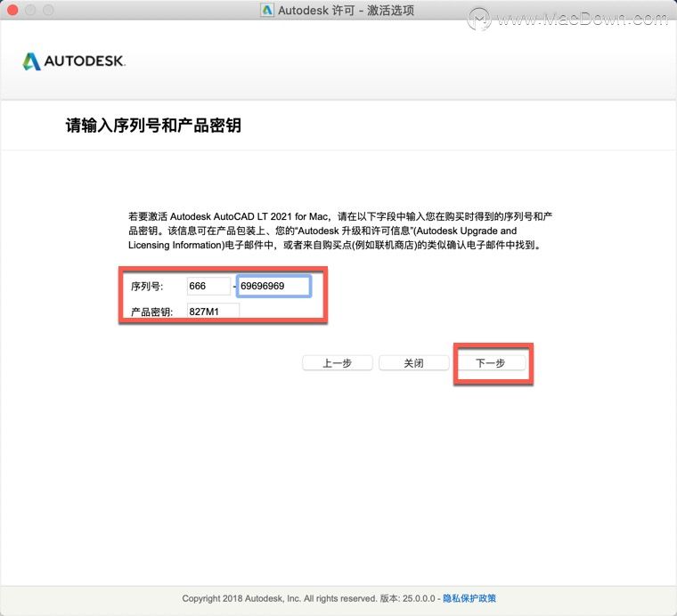Click the Autodesk logo in the header

pyautogui.click(x=73, y=61)
